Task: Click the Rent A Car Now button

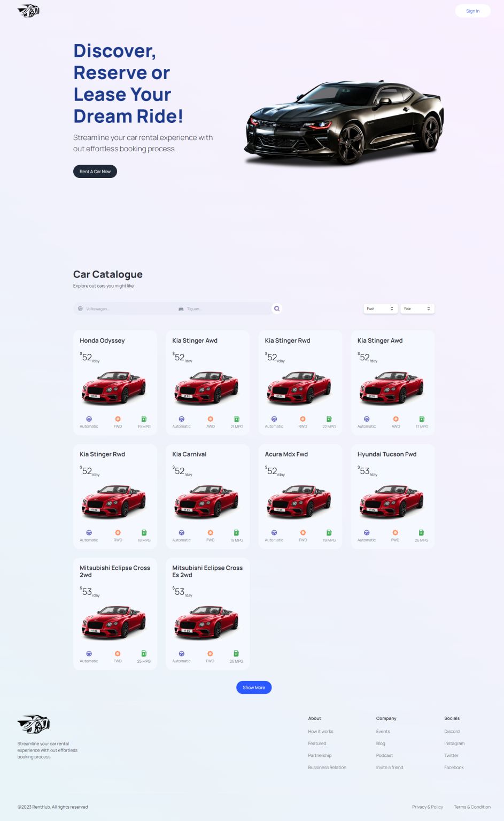Action: click(x=95, y=172)
